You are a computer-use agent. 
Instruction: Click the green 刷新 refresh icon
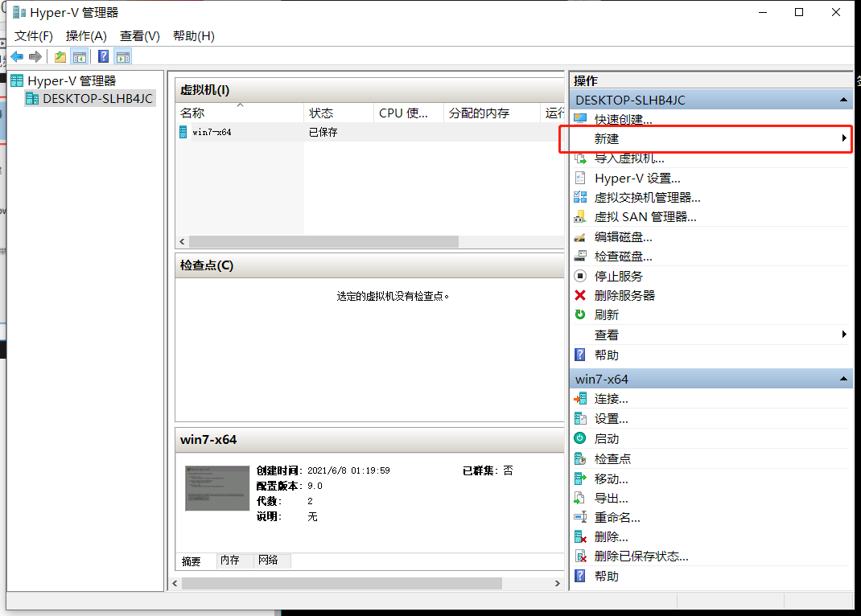pos(580,315)
